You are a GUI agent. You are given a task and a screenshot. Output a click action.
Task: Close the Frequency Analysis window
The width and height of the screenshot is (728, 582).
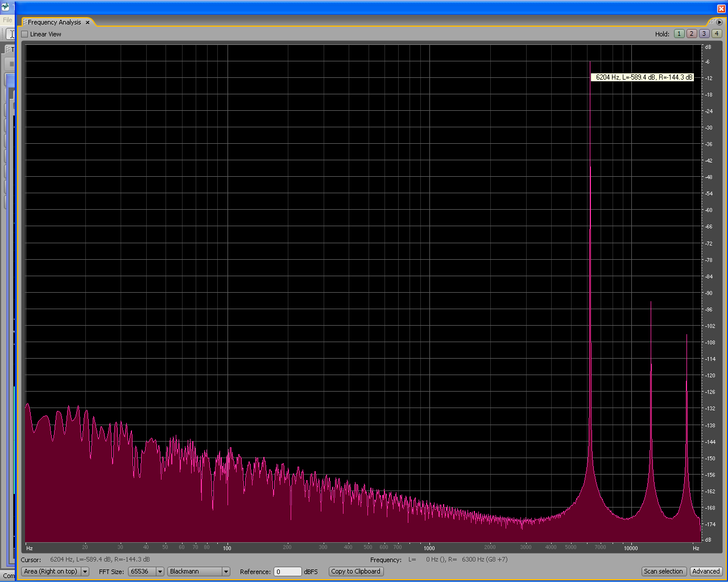pos(721,9)
